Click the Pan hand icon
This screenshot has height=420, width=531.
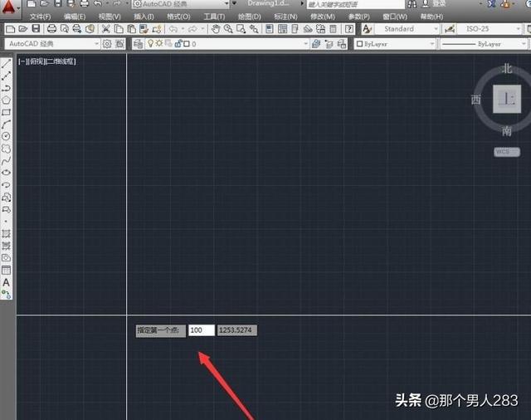[217, 29]
